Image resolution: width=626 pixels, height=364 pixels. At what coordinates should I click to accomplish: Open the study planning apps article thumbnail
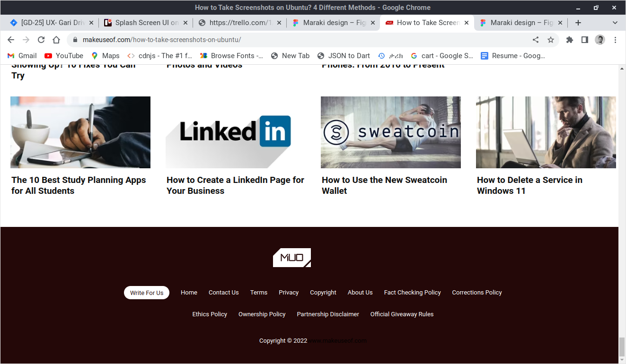[80, 132]
